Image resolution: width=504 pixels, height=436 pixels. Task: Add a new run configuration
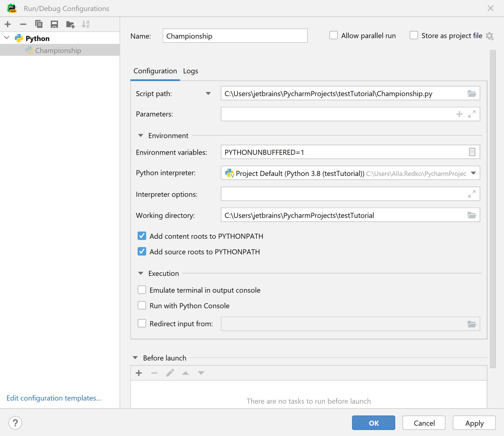pos(8,24)
